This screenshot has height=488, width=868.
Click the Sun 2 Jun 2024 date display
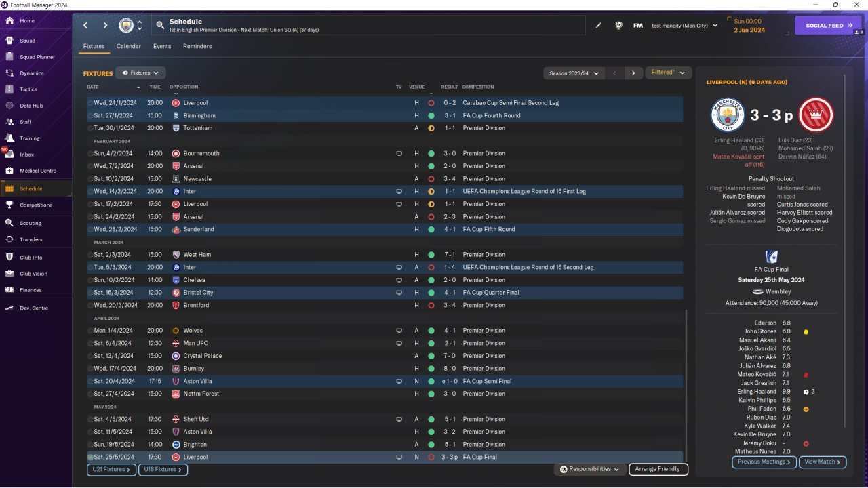point(749,26)
